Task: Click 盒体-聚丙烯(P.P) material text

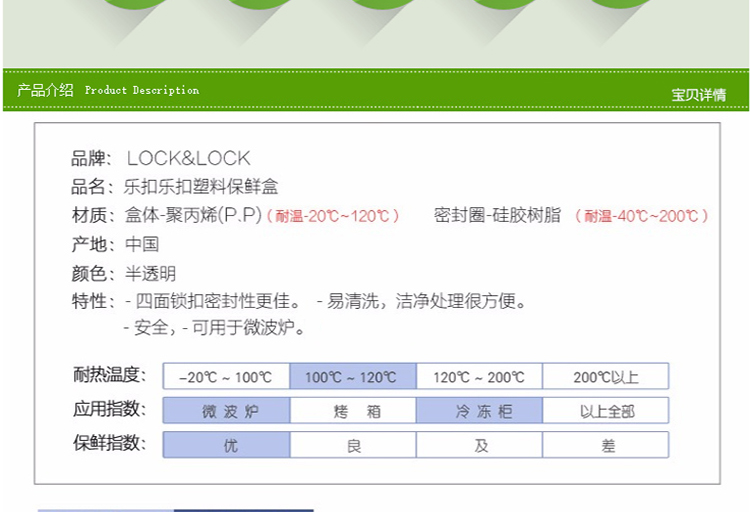Action: (193, 215)
